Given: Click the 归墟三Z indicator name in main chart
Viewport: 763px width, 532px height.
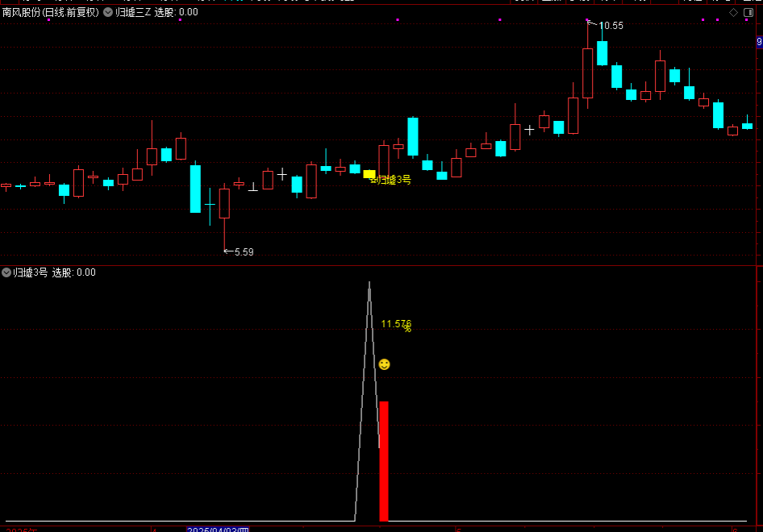Looking at the screenshot, I should [x=133, y=12].
